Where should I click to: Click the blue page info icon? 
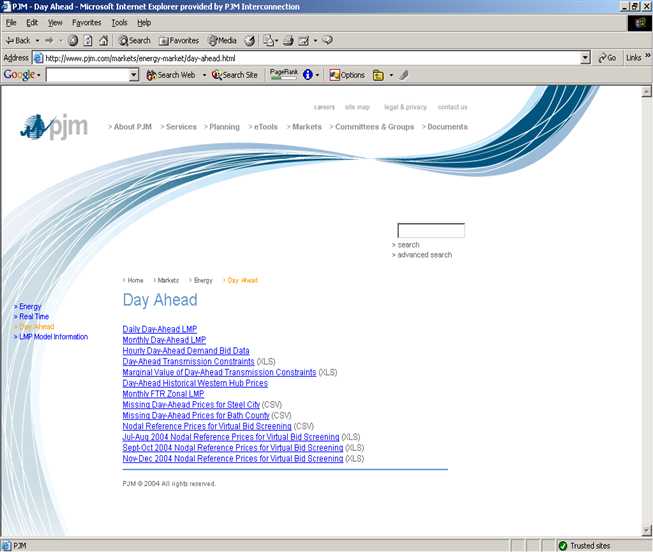click(308, 75)
